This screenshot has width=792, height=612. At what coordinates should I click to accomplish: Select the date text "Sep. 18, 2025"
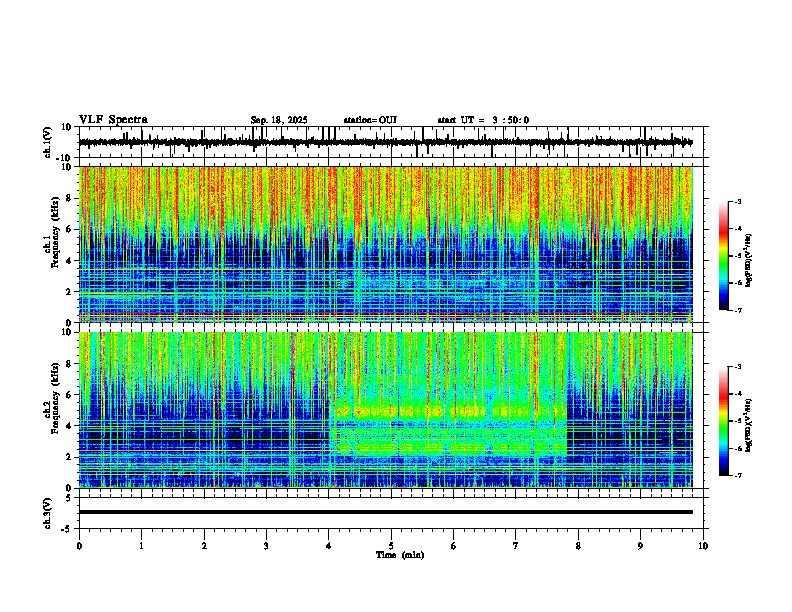(279, 120)
